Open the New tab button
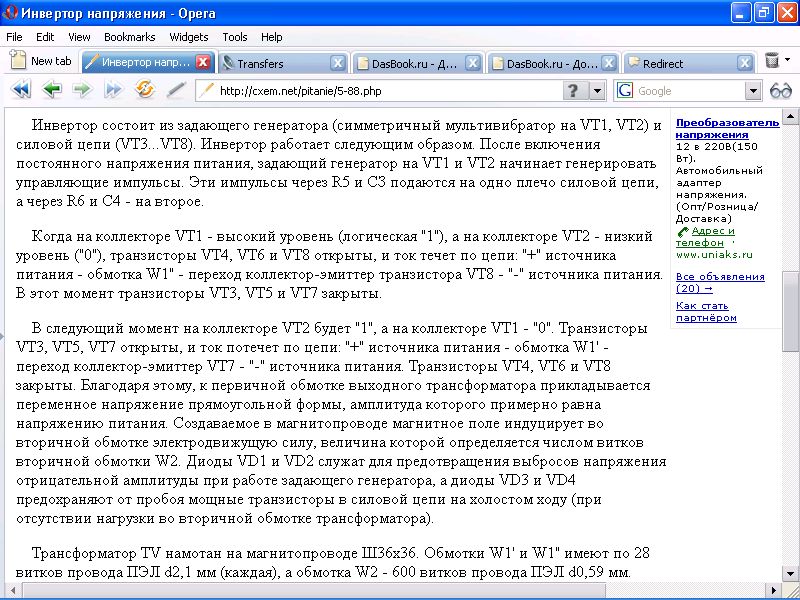The image size is (800, 600). [40, 61]
